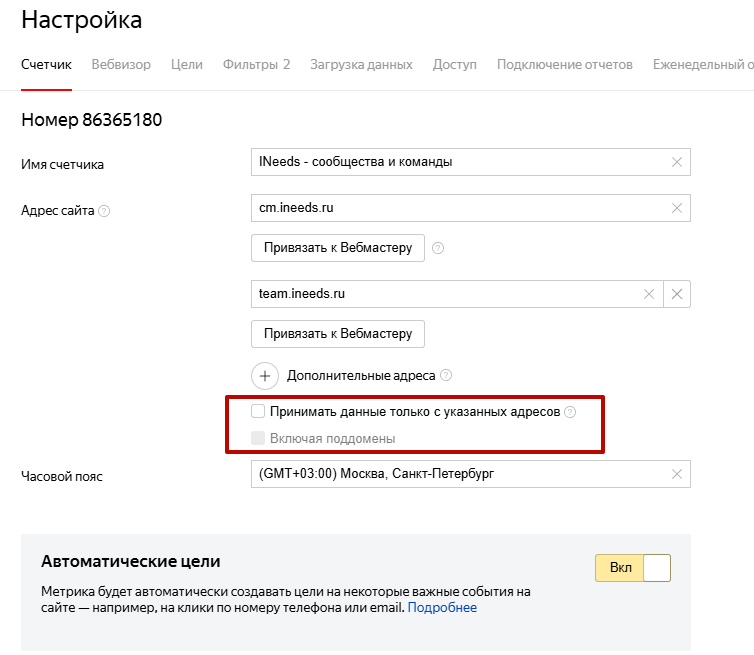Open the Цели tab
Viewport: 754px width, 655px height.
click(x=187, y=64)
